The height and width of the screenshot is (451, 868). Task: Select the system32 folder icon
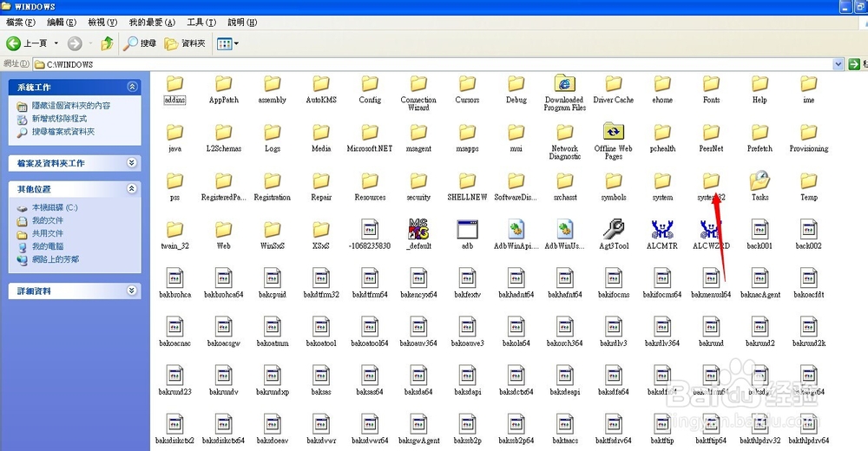point(711,181)
